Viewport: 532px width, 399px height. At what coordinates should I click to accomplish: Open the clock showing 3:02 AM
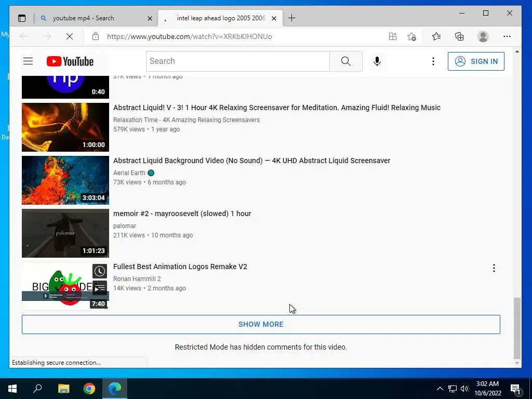click(x=487, y=389)
